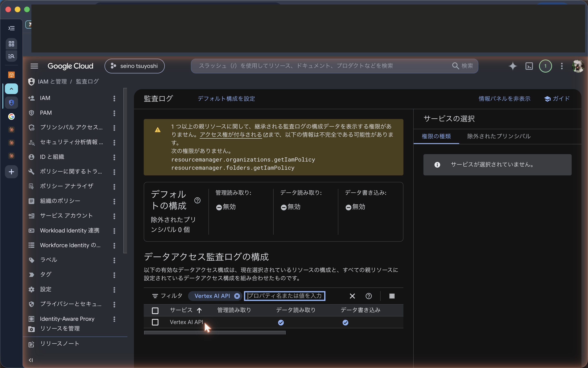588x368 pixels.
Task: Open the notifications badge showing 1
Action: [x=545, y=66]
